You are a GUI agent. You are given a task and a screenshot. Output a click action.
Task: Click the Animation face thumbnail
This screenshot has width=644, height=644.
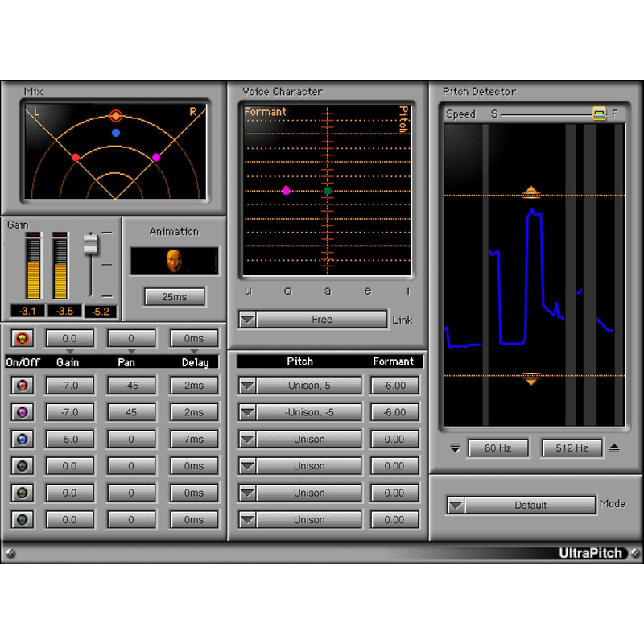coord(174,260)
